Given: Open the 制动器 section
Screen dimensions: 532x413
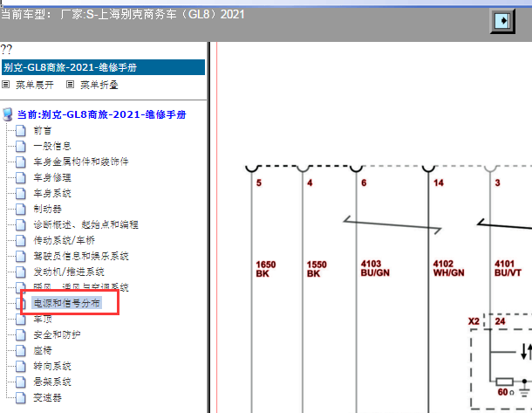Looking at the screenshot, I should 47,209.
